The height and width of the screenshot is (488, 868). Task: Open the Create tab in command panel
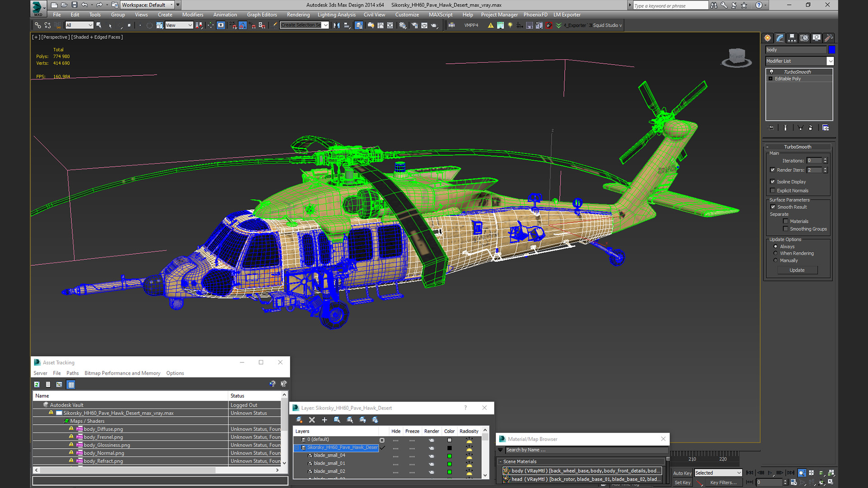(x=768, y=38)
